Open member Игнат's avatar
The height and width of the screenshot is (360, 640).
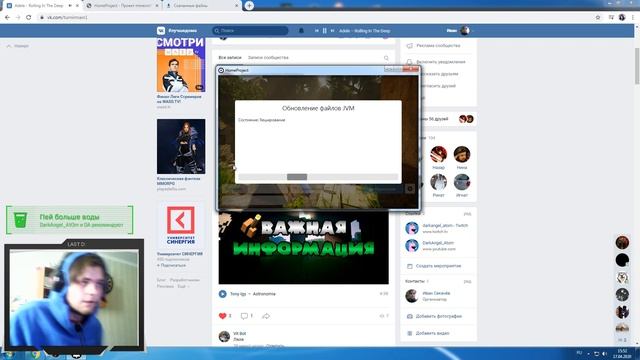coord(462,182)
